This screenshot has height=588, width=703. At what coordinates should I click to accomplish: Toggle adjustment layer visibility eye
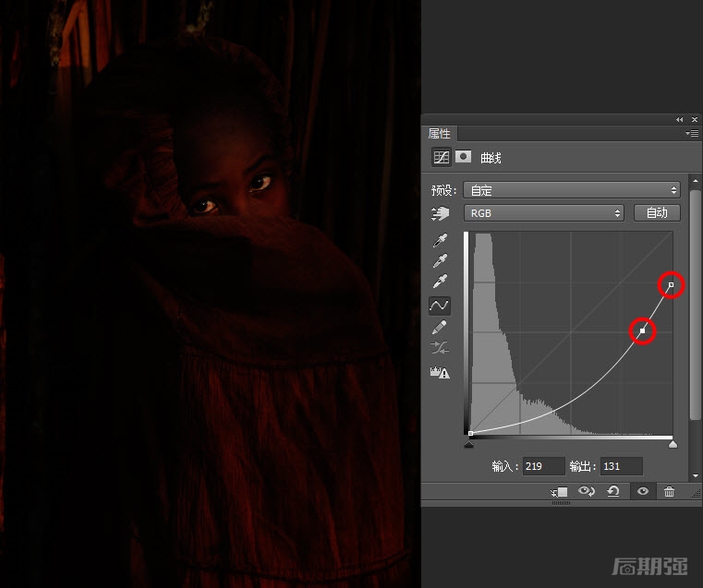(x=642, y=491)
